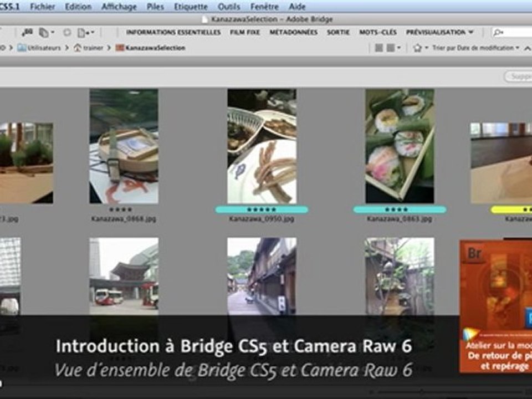
Task: Click teal label bar of Kanazawa_0863.jpg
Action: [x=400, y=209]
